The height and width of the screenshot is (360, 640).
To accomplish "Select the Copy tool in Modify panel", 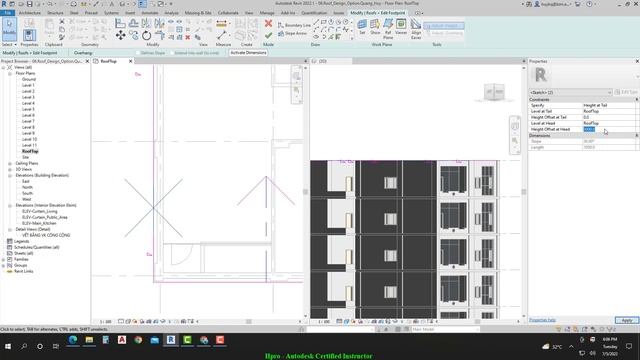I will [133, 36].
